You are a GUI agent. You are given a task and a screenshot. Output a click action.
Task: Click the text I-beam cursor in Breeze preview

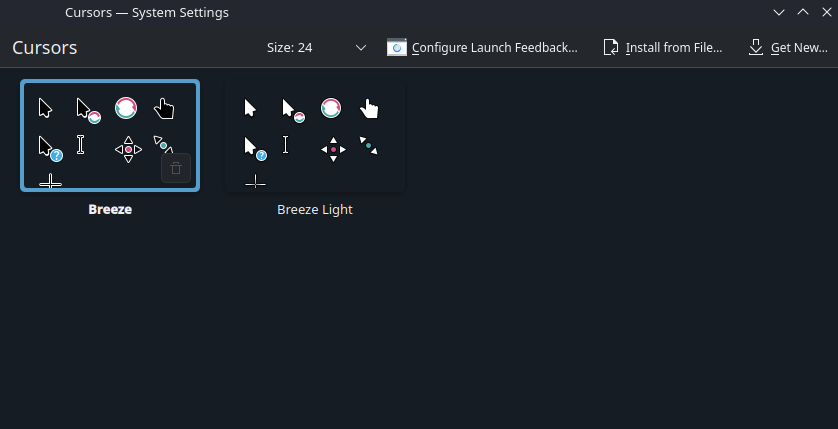pyautogui.click(x=81, y=144)
